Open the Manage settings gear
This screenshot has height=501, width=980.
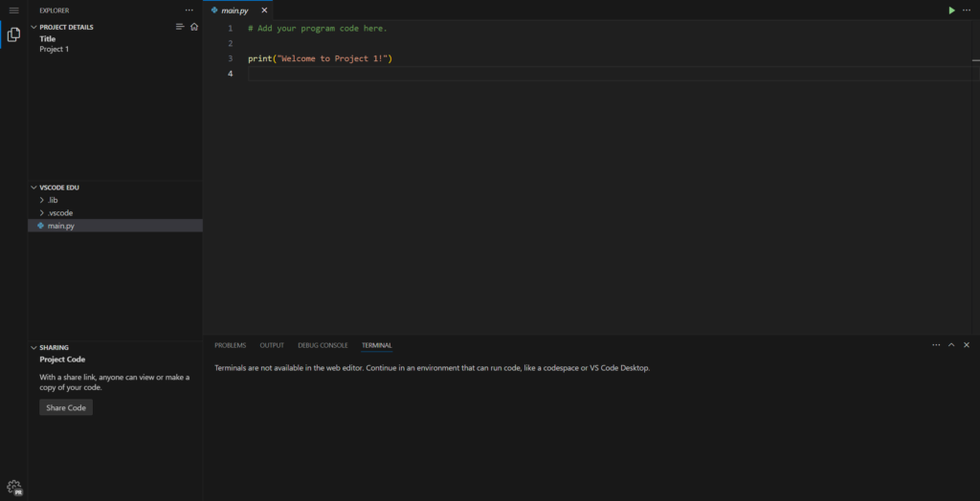13,487
